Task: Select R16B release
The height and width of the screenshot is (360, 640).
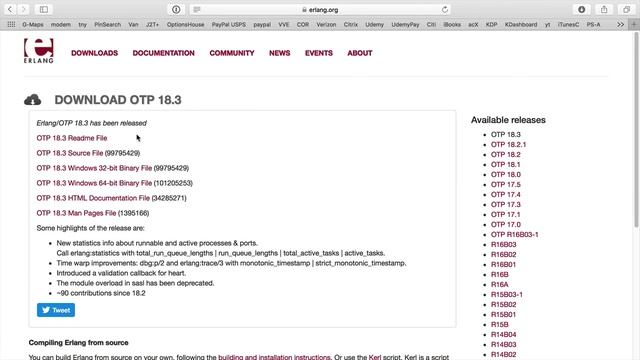Action: coord(500,275)
